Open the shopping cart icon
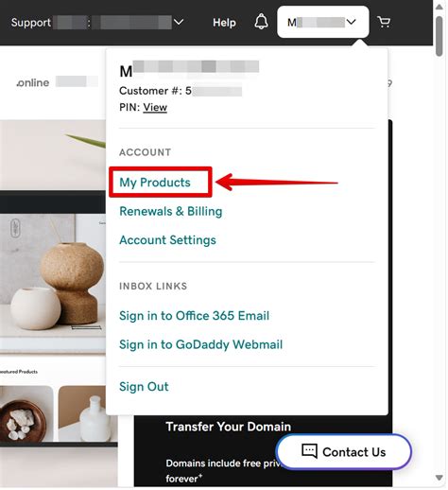The height and width of the screenshot is (490, 448). pos(384,22)
